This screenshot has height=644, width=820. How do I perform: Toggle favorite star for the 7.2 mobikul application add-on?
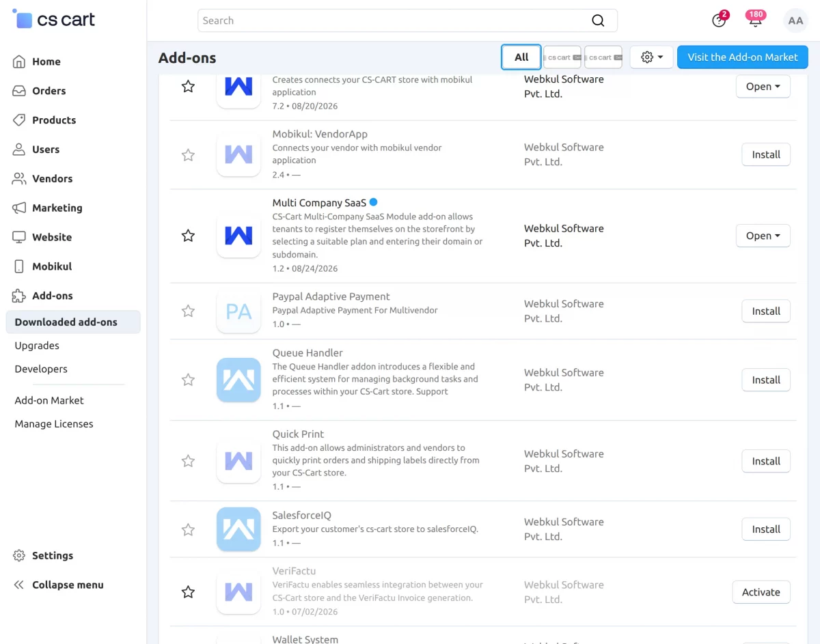[188, 87]
